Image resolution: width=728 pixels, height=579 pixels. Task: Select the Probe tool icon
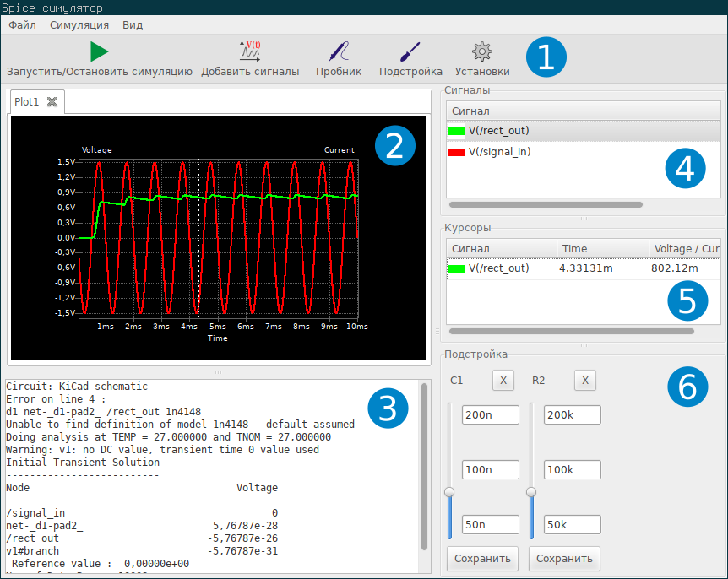coord(339,51)
